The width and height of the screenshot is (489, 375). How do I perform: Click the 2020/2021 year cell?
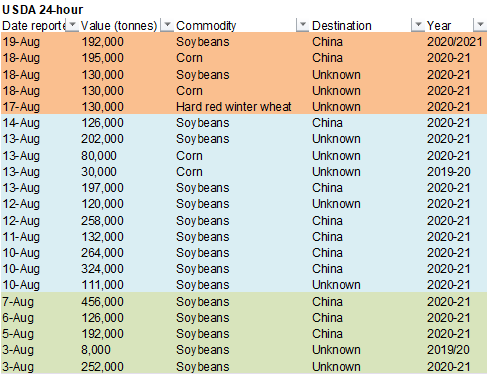tap(455, 42)
